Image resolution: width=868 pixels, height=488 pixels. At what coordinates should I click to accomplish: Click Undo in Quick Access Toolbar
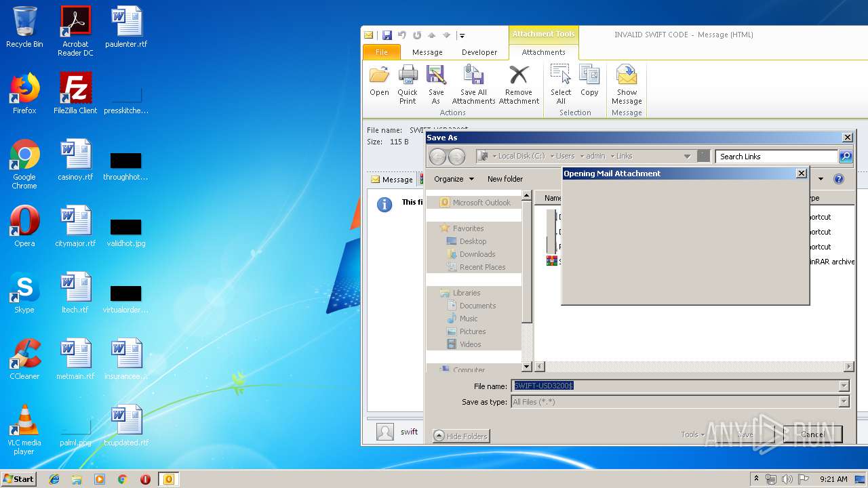(x=402, y=35)
